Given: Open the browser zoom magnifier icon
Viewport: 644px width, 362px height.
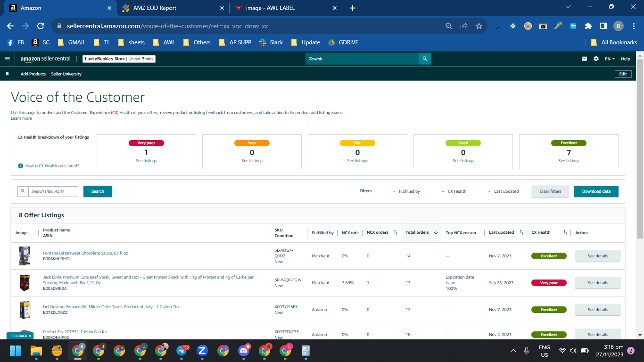Looking at the screenshot, I should 449,26.
